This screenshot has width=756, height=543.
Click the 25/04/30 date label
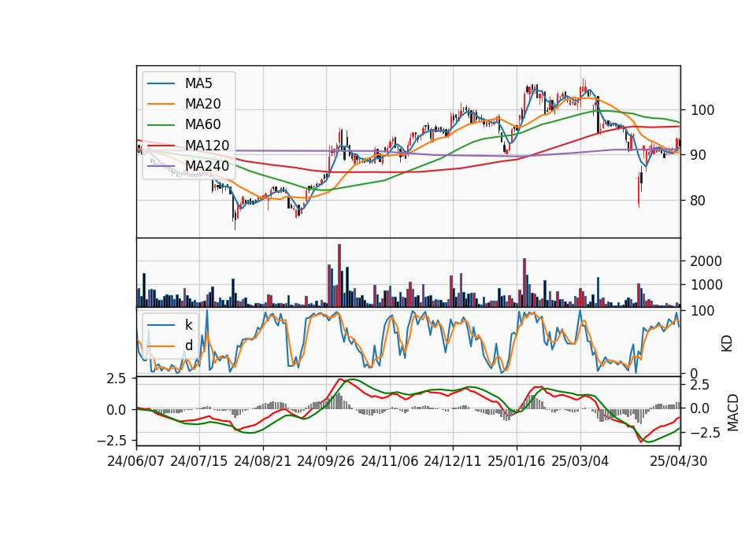[679, 461]
